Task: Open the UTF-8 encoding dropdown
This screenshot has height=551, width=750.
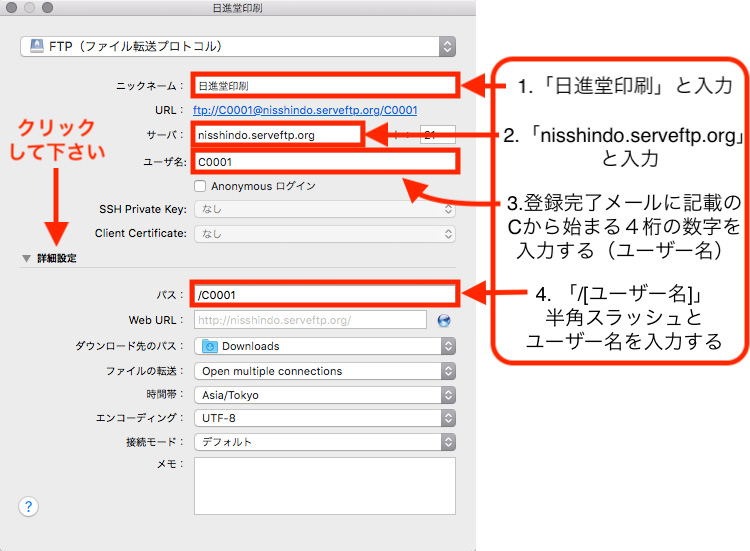Action: pyautogui.click(x=325, y=418)
